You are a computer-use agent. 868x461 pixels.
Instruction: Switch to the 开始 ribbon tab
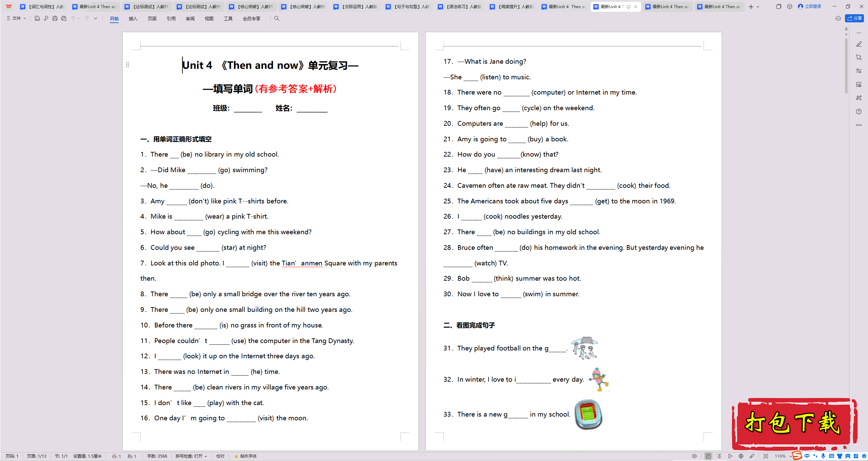(114, 19)
